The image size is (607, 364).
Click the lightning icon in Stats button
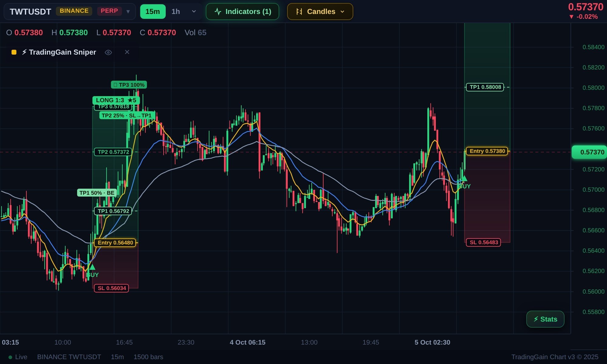pyautogui.click(x=536, y=319)
